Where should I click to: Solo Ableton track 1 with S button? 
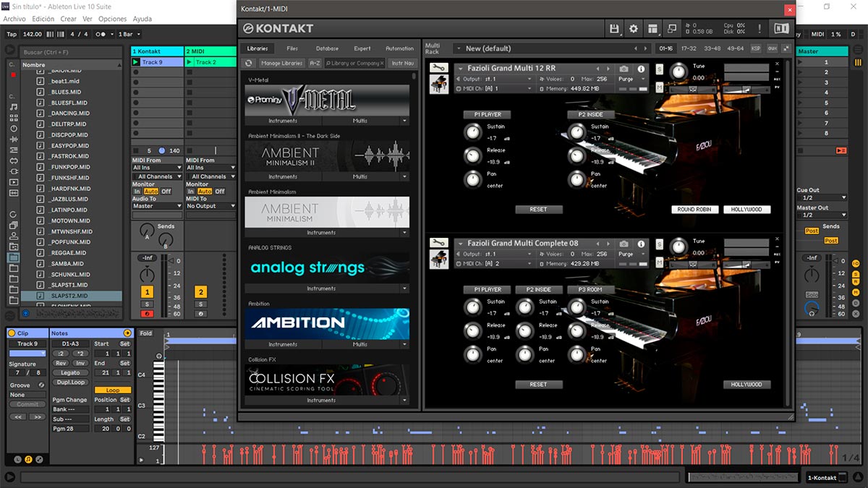(147, 304)
